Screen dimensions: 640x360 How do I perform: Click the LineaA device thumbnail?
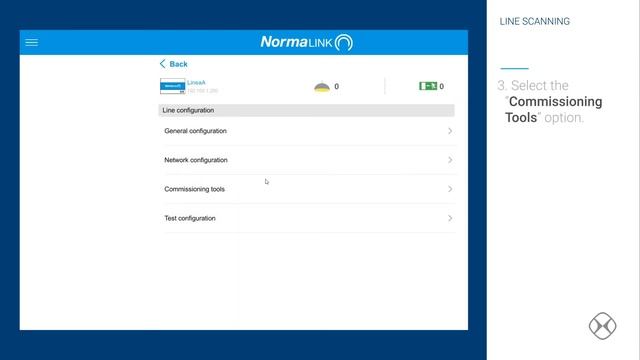(172, 86)
